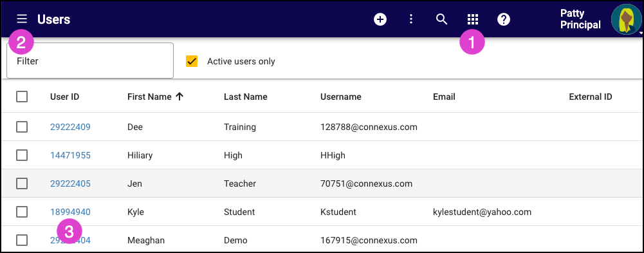This screenshot has height=253, width=644.
Task: Open the vertical three-dot more options menu
Action: coord(410,19)
